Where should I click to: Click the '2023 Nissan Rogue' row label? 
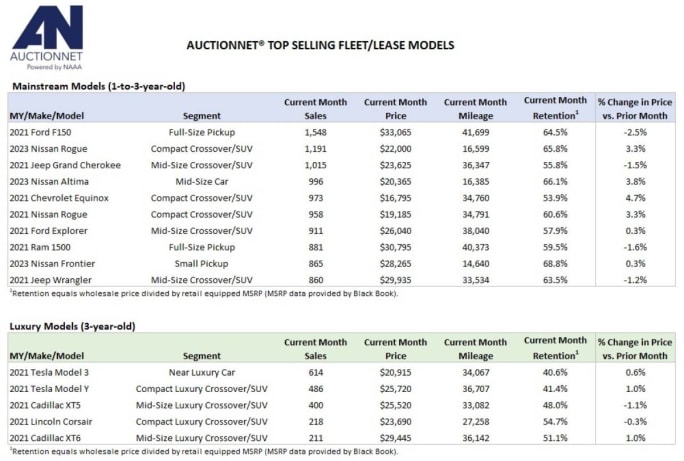point(48,149)
